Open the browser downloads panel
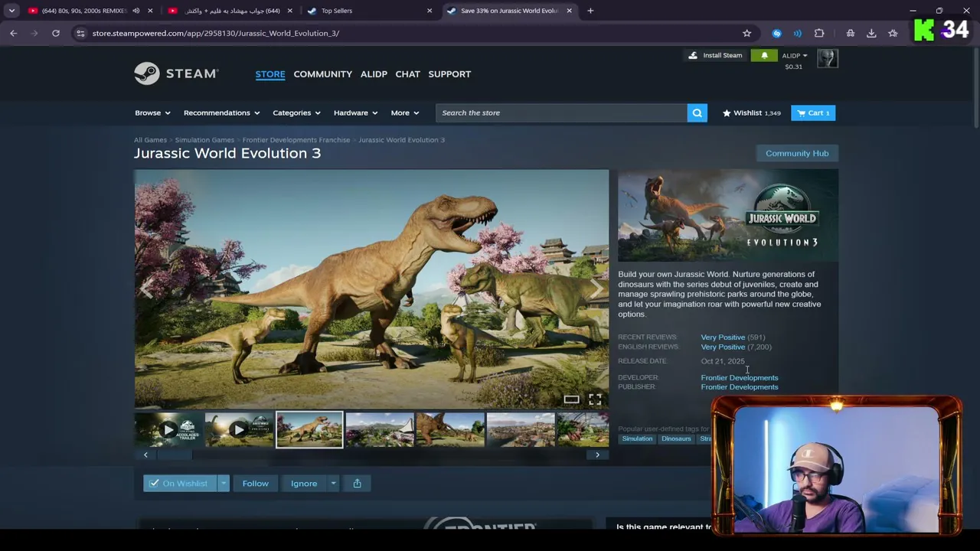This screenshot has width=980, height=551. pos(871,33)
